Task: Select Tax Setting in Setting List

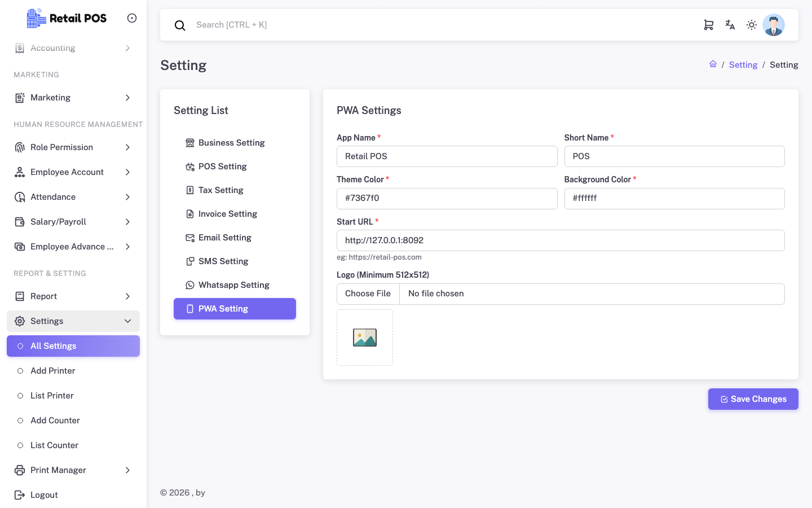Action: click(x=235, y=190)
